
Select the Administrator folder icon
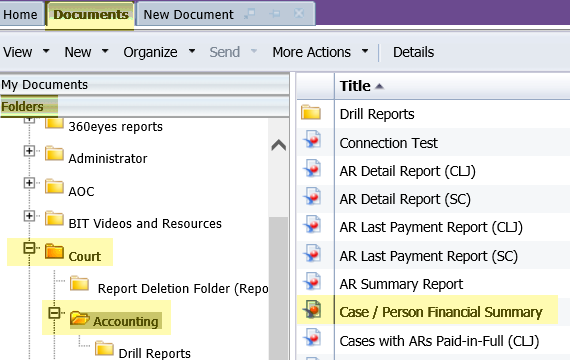(x=54, y=153)
